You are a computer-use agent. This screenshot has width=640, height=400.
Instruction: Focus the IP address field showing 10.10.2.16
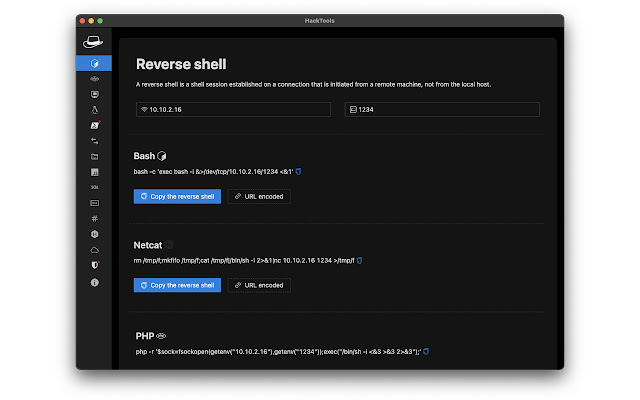[233, 109]
